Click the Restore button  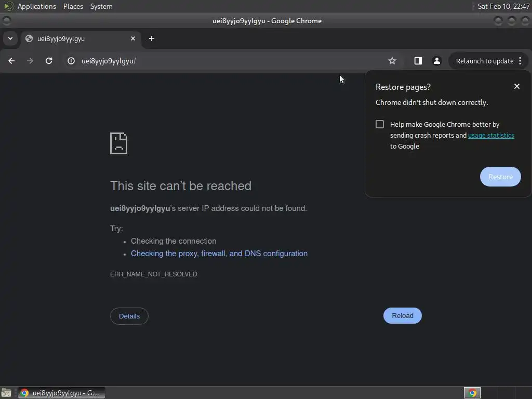click(x=500, y=177)
